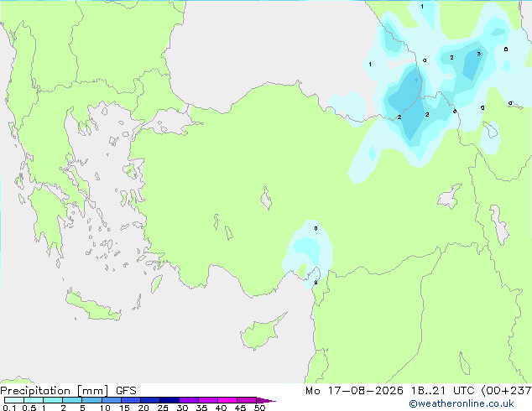The image size is (532, 411).
Task: Click the '3' precipitation value on map
Action: pyautogui.click(x=479, y=54)
